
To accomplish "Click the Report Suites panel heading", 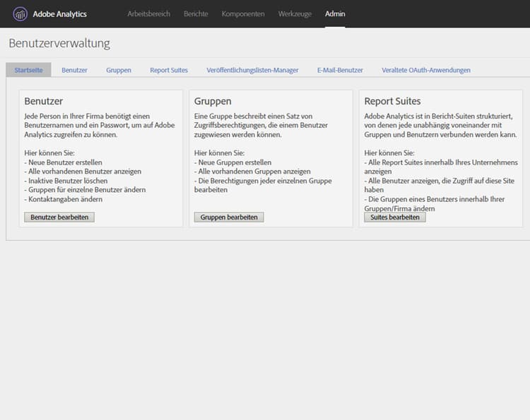I will [392, 101].
